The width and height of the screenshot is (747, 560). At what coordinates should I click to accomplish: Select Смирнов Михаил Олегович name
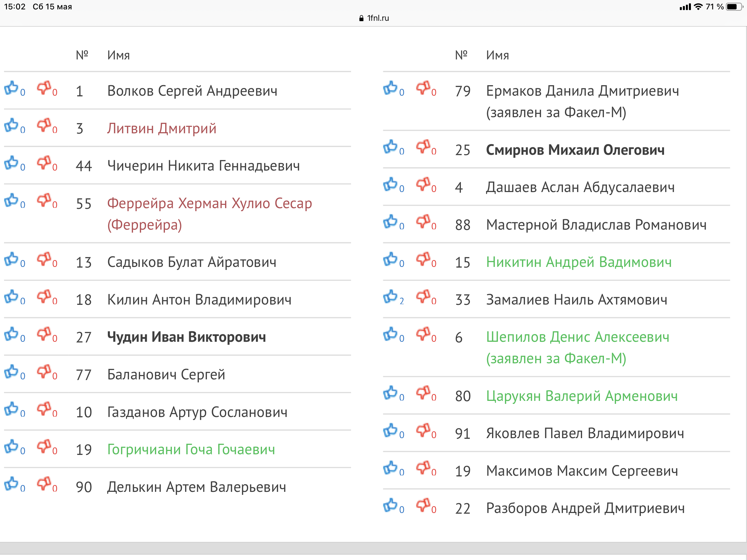[575, 150]
